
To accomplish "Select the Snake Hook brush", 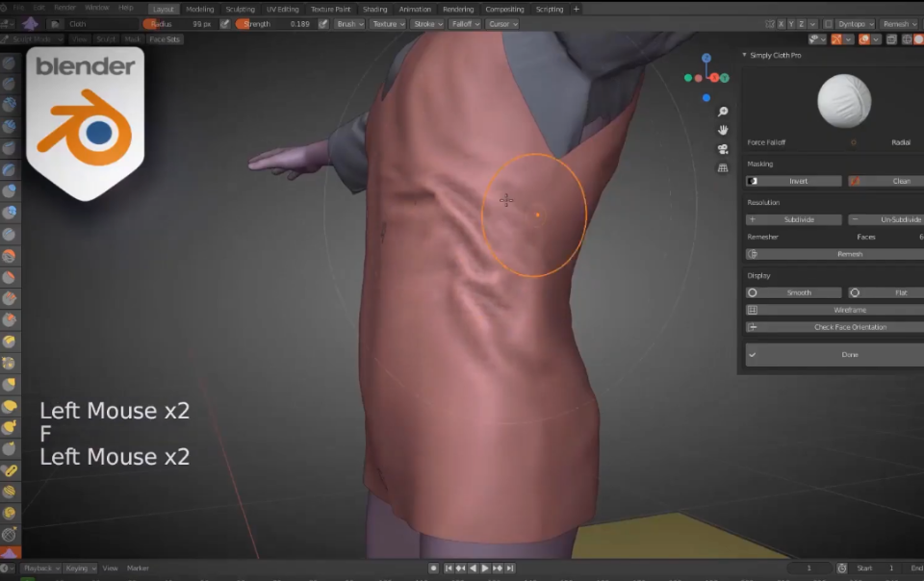I will click(10, 427).
